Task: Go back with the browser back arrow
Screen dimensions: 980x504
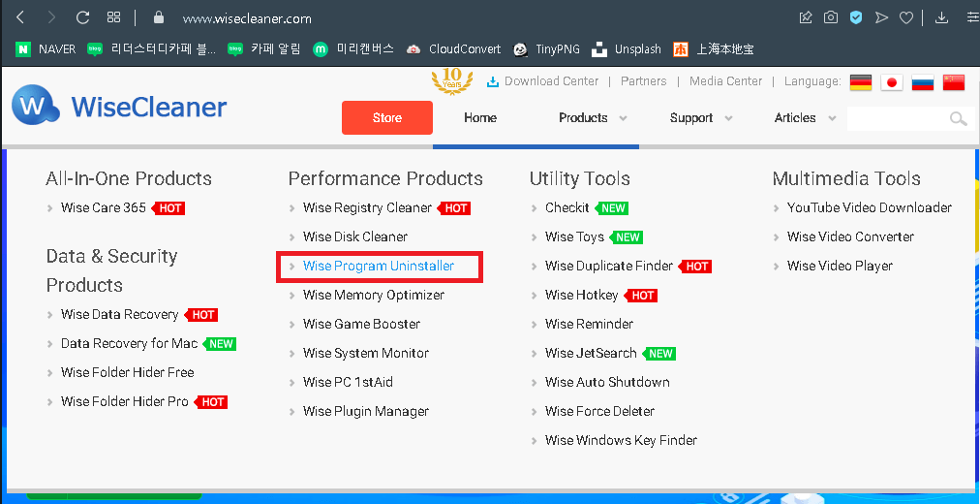Action: pos(20,17)
